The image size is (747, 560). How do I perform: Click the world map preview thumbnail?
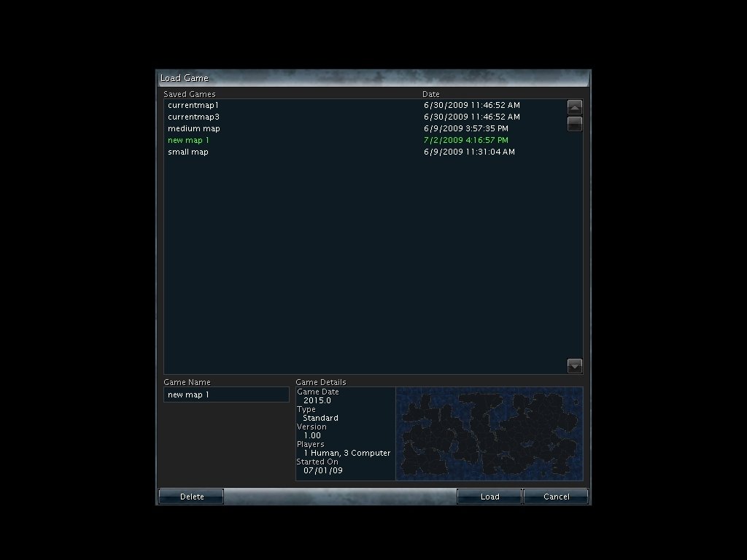click(489, 434)
